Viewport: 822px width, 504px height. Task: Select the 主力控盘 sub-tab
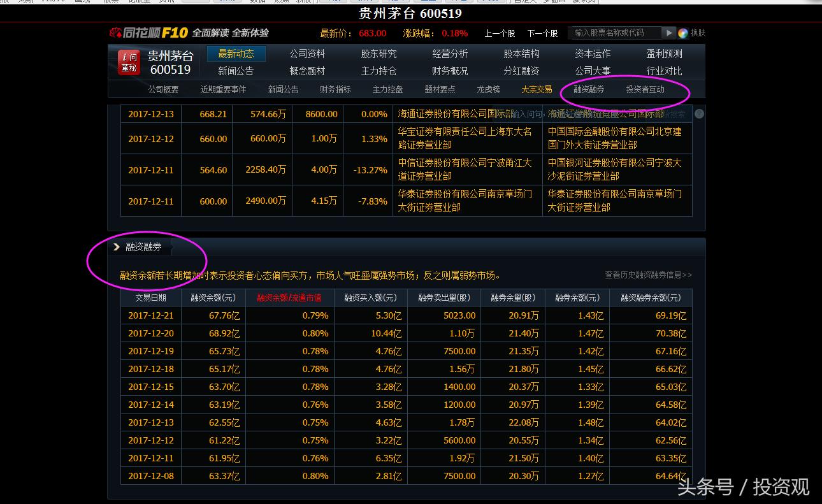[x=387, y=89]
